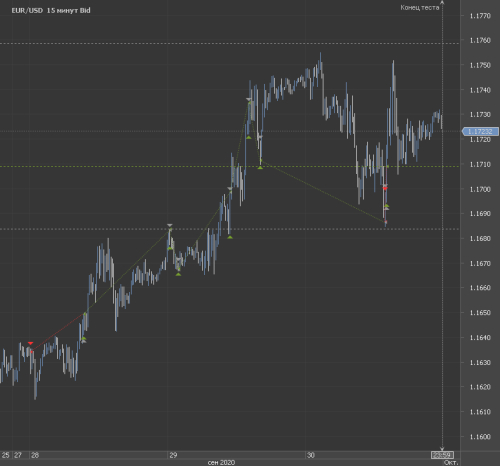Click the date label 29 on the time axis

pos(173,455)
